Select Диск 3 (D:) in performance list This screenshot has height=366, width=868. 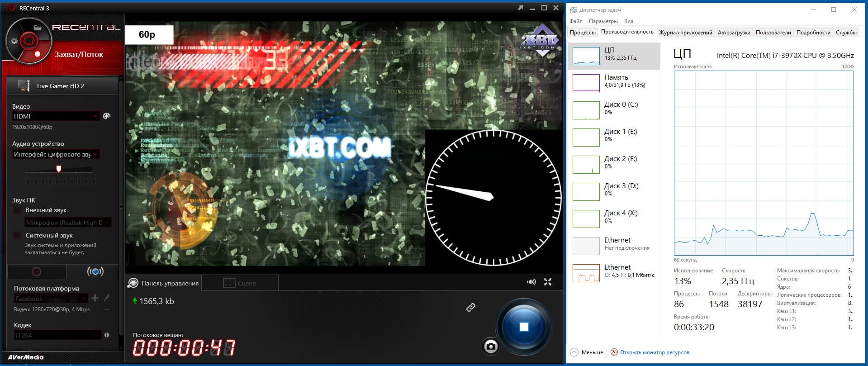coord(614,192)
